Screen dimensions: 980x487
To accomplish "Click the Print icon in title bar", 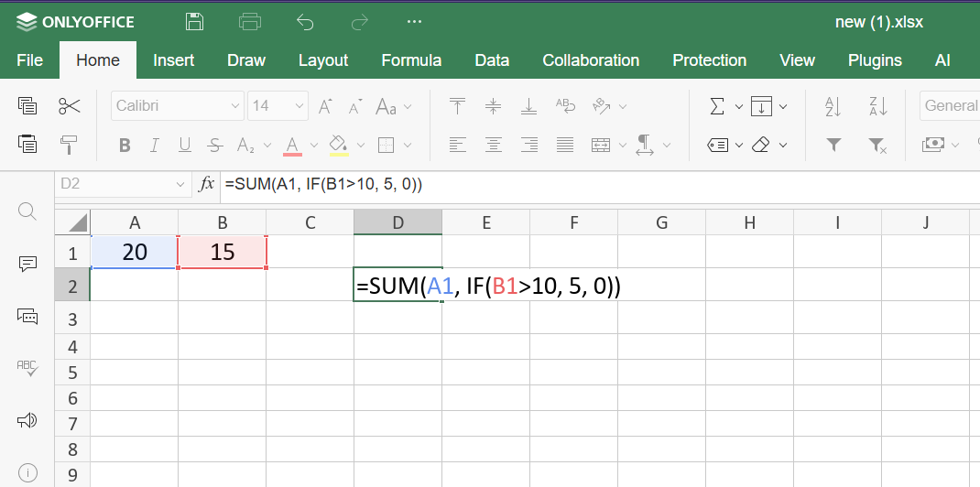I will 250,22.
